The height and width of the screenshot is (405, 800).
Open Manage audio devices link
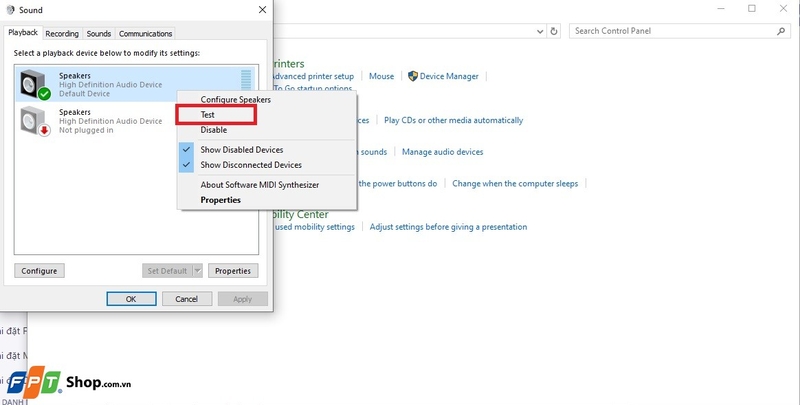[x=442, y=151]
